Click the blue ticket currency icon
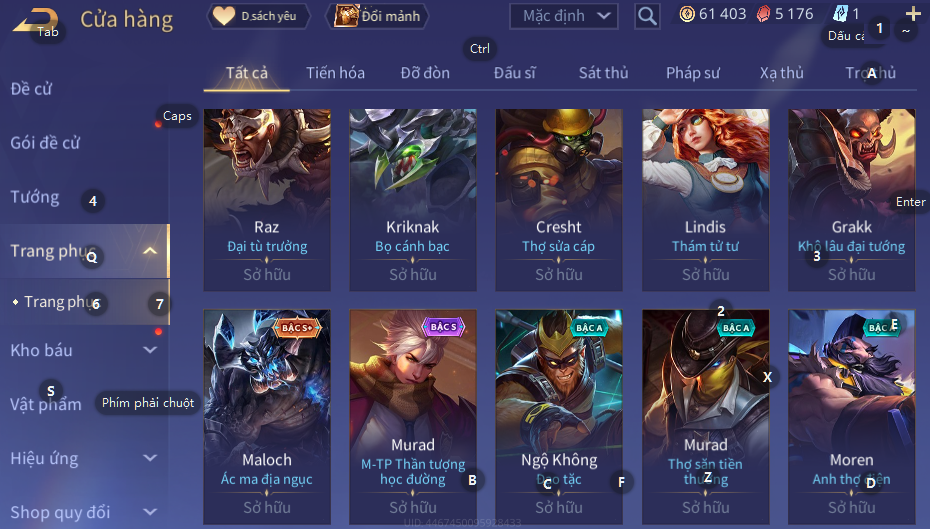The height and width of the screenshot is (529, 930). pyautogui.click(x=841, y=14)
